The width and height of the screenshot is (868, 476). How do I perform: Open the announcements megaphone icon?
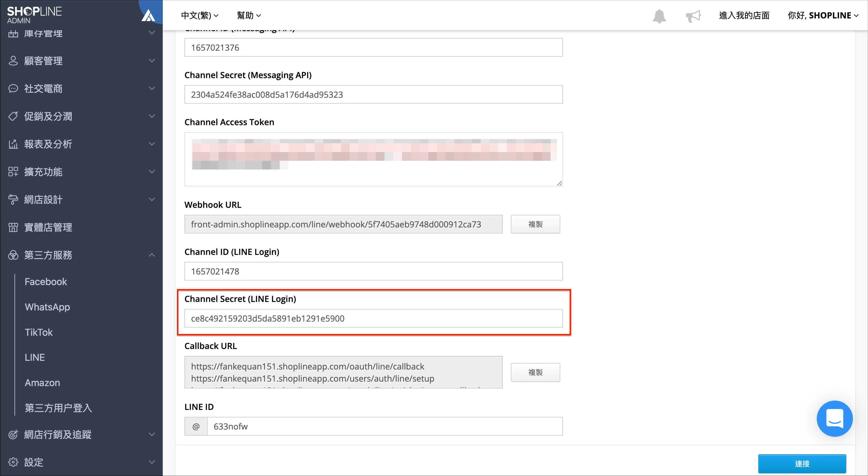[x=693, y=16]
